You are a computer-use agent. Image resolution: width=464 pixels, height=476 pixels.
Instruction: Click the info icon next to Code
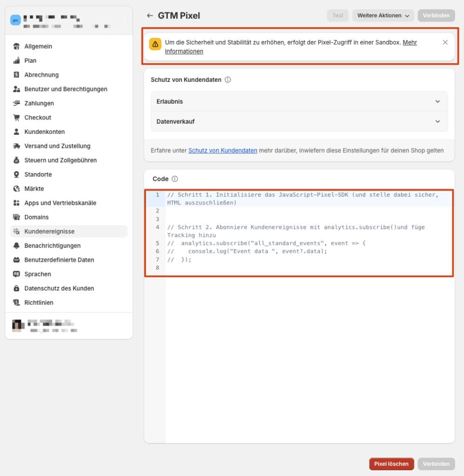pyautogui.click(x=175, y=179)
